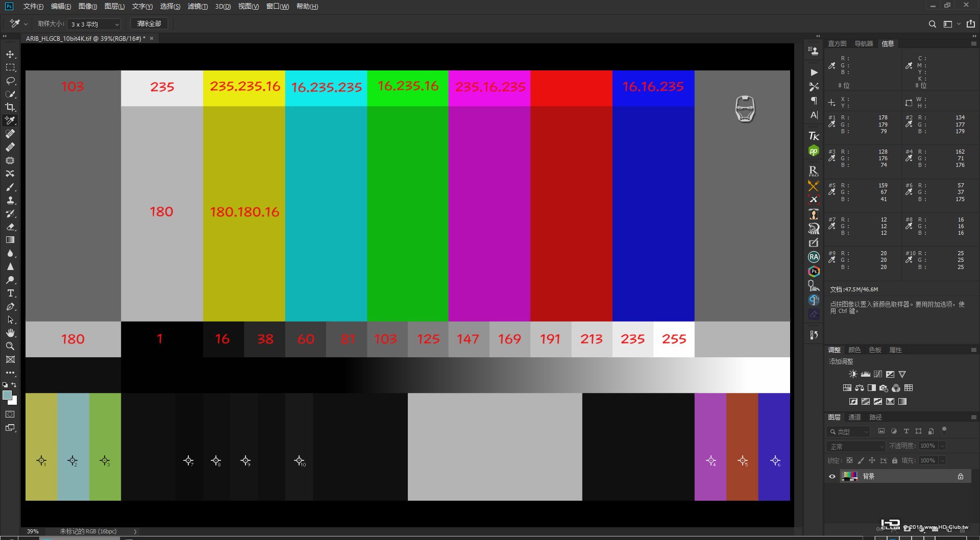The image size is (980, 540).
Task: Add a Photo Filter adjustment
Action: tap(884, 388)
